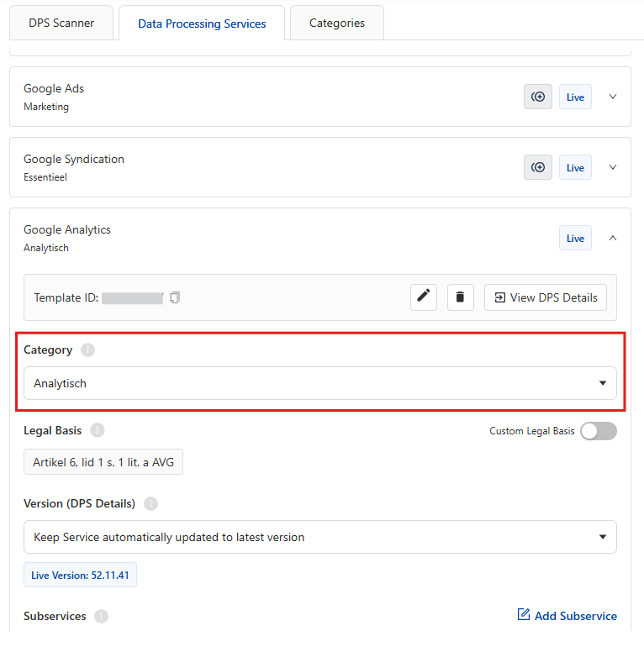
Task: Click info icon next to Version (DPS Details)
Action: [x=150, y=503]
